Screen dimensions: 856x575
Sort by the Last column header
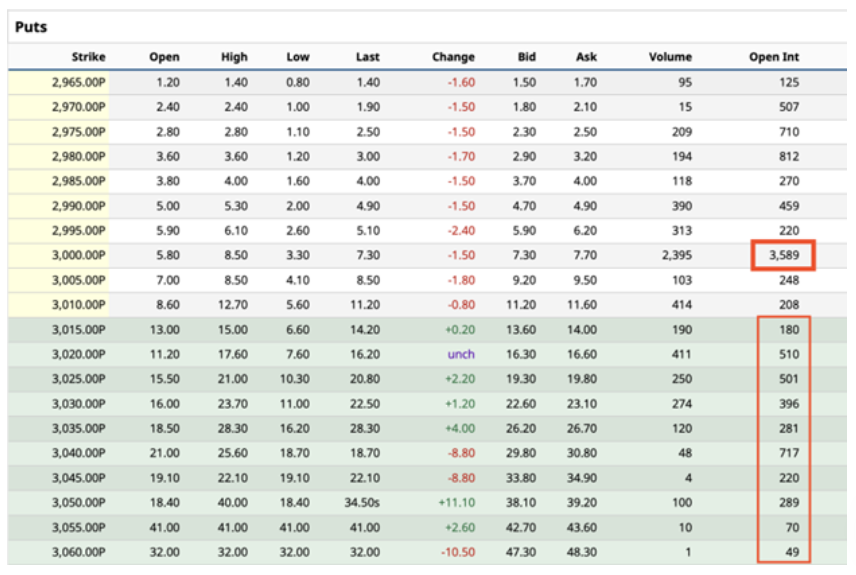point(367,57)
